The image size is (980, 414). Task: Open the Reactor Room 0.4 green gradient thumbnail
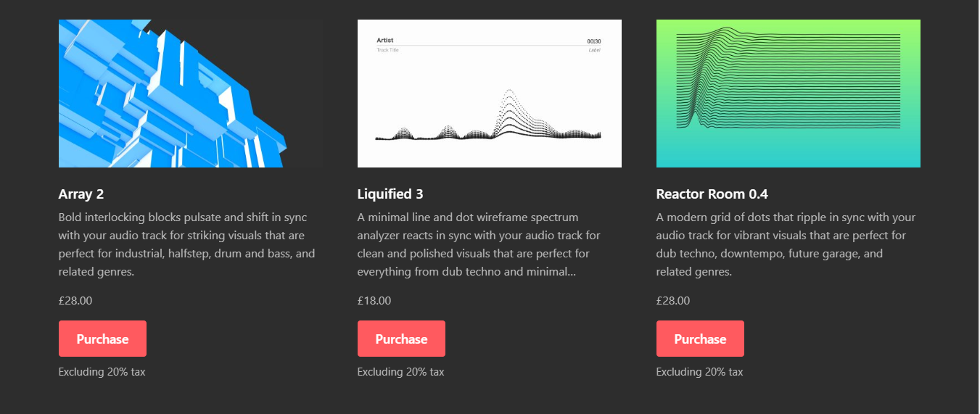point(788,94)
